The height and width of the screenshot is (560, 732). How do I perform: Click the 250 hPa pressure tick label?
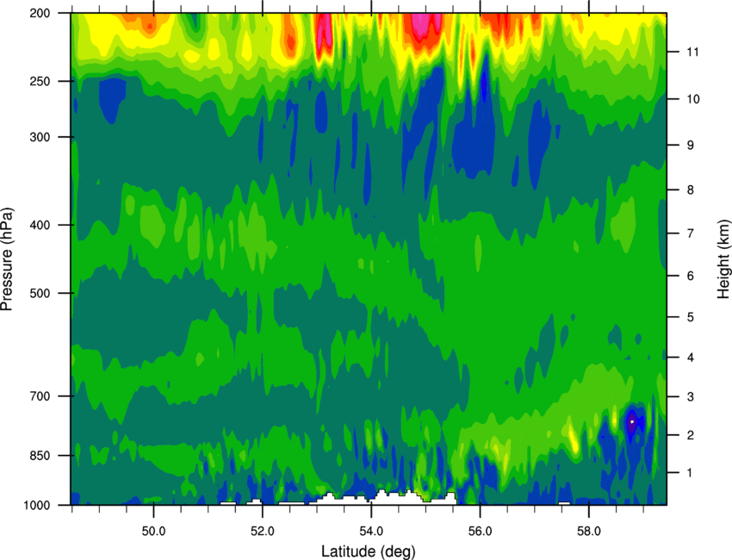[x=40, y=81]
